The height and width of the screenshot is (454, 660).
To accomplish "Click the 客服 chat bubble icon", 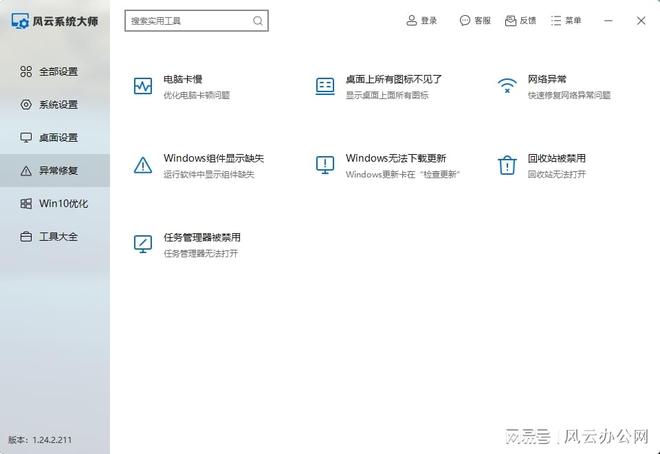I will tap(465, 20).
